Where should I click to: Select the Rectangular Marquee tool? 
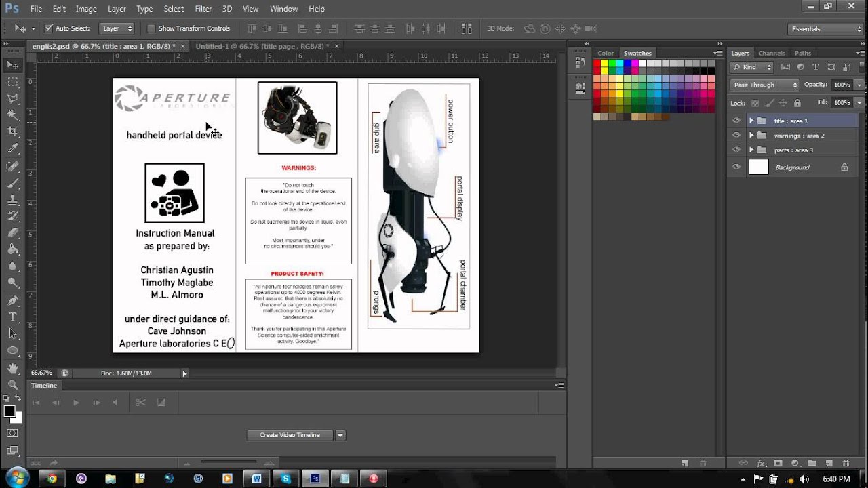coord(13,82)
